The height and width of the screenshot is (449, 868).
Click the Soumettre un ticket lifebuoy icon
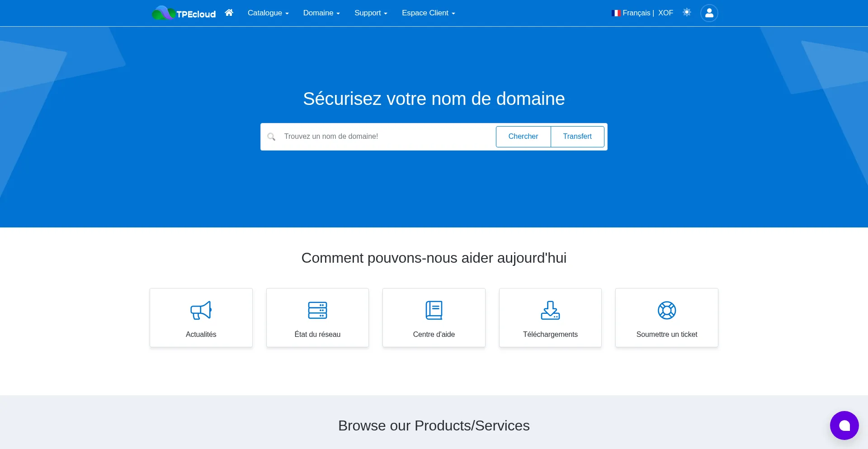pyautogui.click(x=667, y=310)
